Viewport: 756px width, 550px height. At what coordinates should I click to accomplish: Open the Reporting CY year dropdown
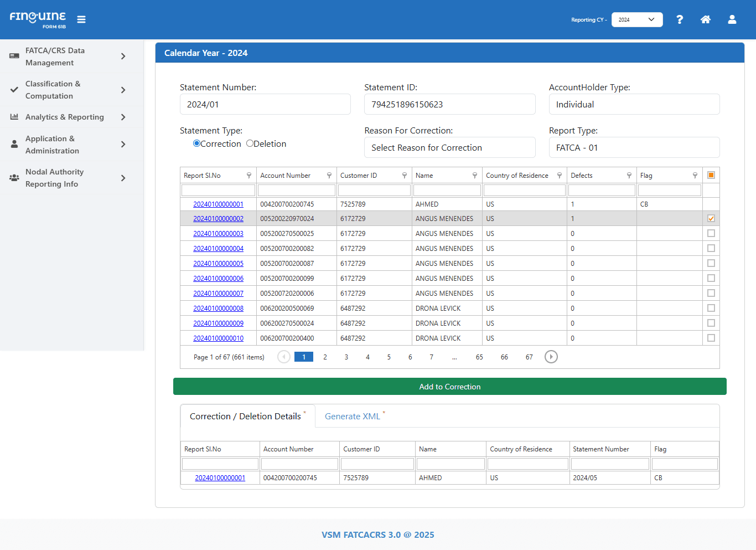tap(636, 19)
